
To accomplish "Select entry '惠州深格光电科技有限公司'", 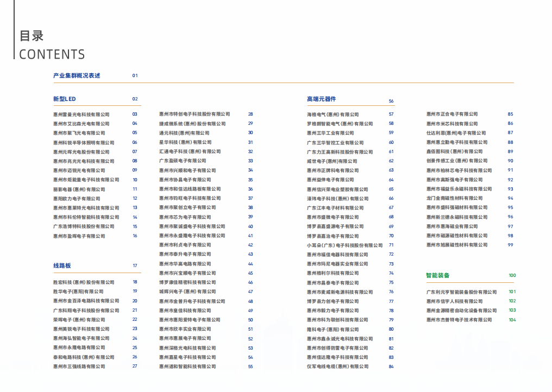I will 187,349.
